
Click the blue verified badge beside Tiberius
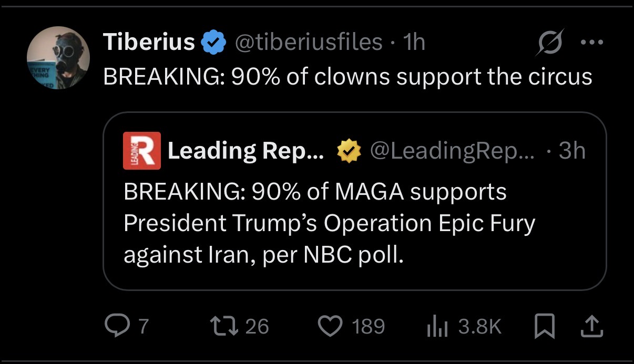(x=214, y=43)
